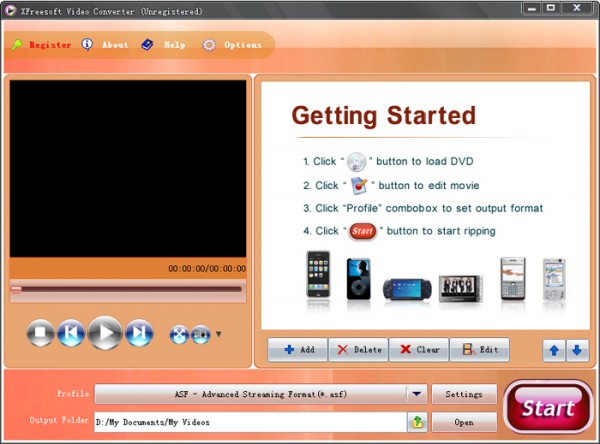Open the About menu item
Viewport: 600px width, 444px height.
coord(105,45)
